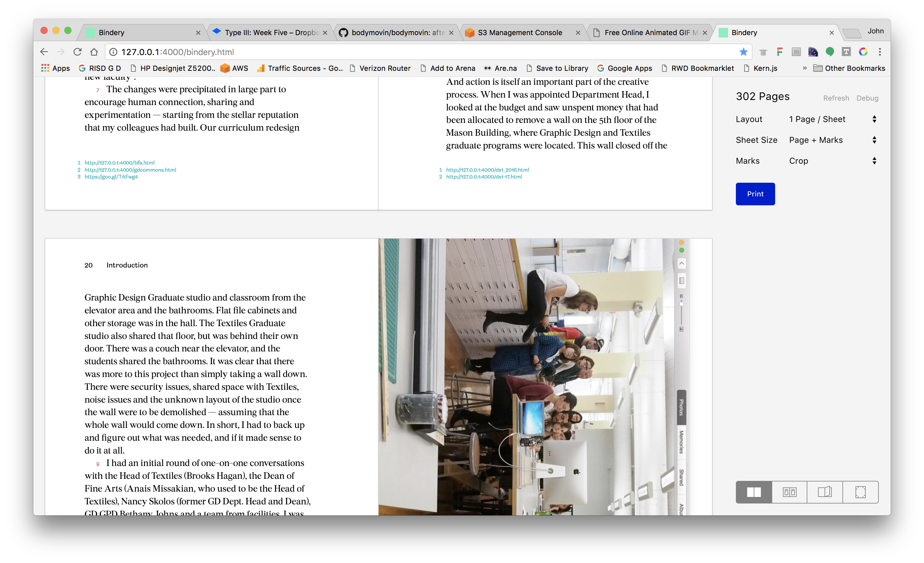Open the Marks dropdown showing Crop
The width and height of the screenshot is (924, 563).
click(x=833, y=161)
